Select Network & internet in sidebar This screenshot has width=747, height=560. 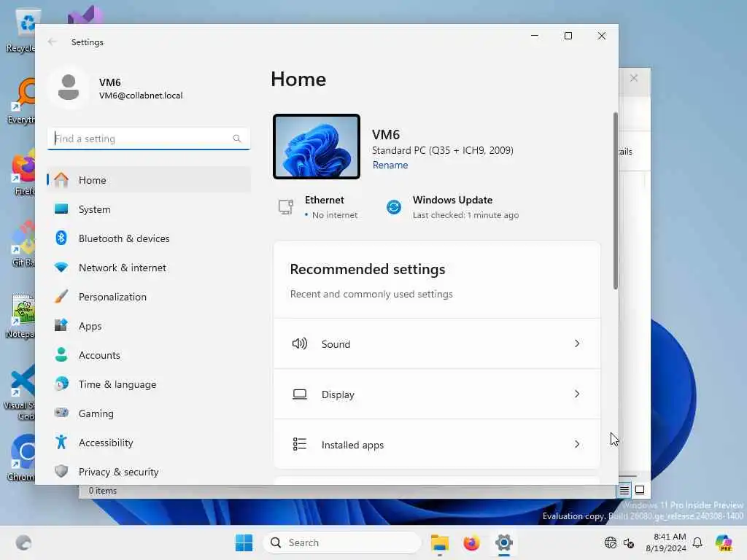[149, 268]
